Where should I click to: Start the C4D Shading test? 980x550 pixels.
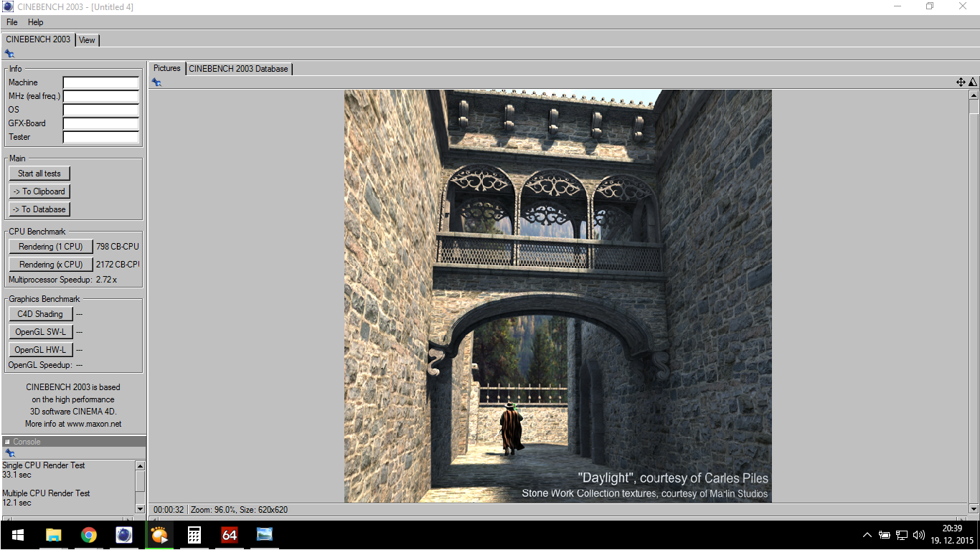click(40, 314)
